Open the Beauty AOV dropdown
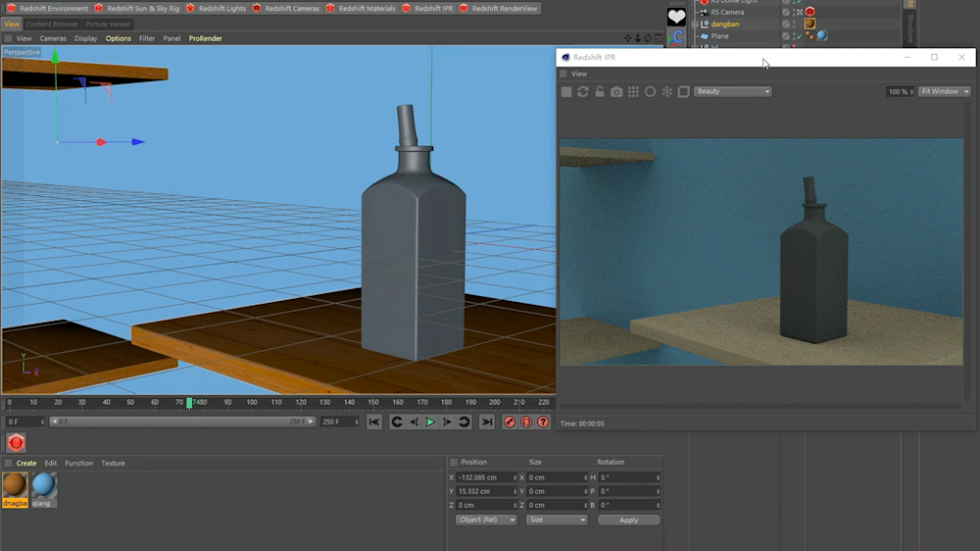980x551 pixels. point(733,91)
